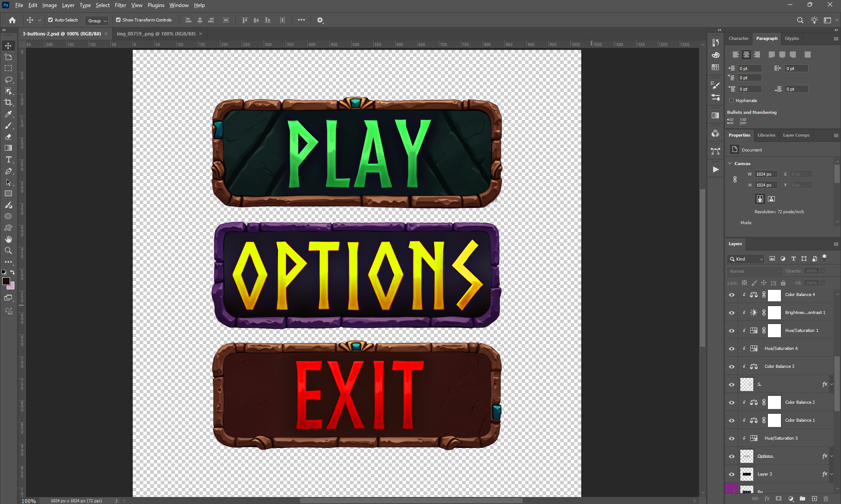Select the Gradient tool
The width and height of the screenshot is (841, 504).
point(8,148)
